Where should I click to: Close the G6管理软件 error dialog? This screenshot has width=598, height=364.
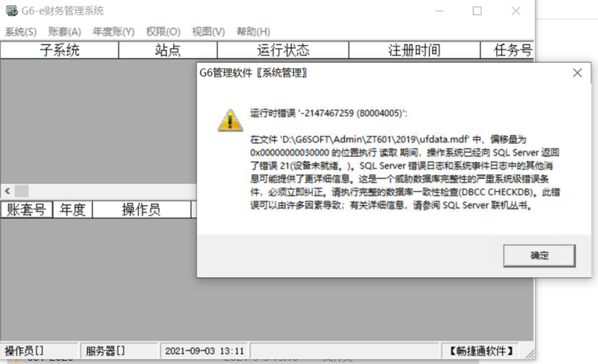click(x=577, y=73)
